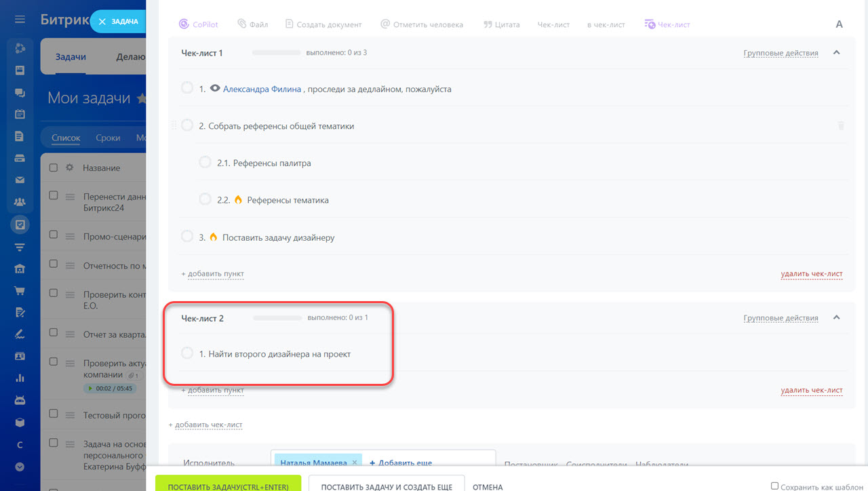
Task: Click удалить чек-лист for Чек-лист 1
Action: point(812,274)
